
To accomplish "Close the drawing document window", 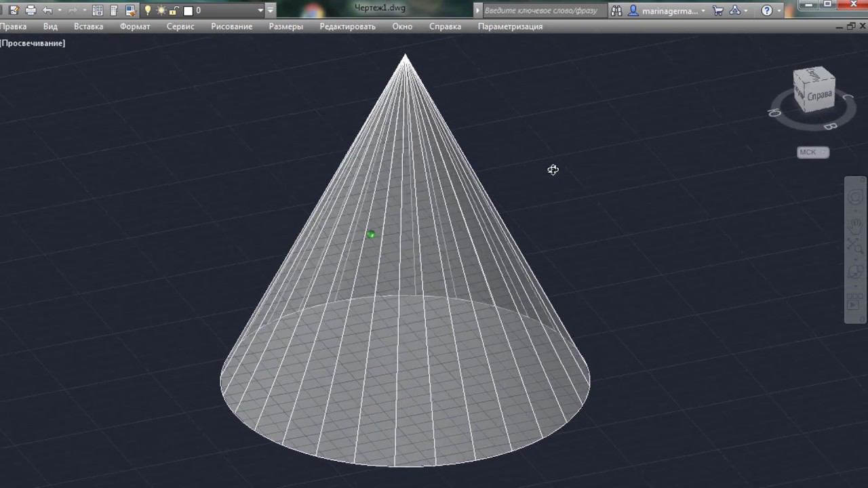I will tap(863, 26).
